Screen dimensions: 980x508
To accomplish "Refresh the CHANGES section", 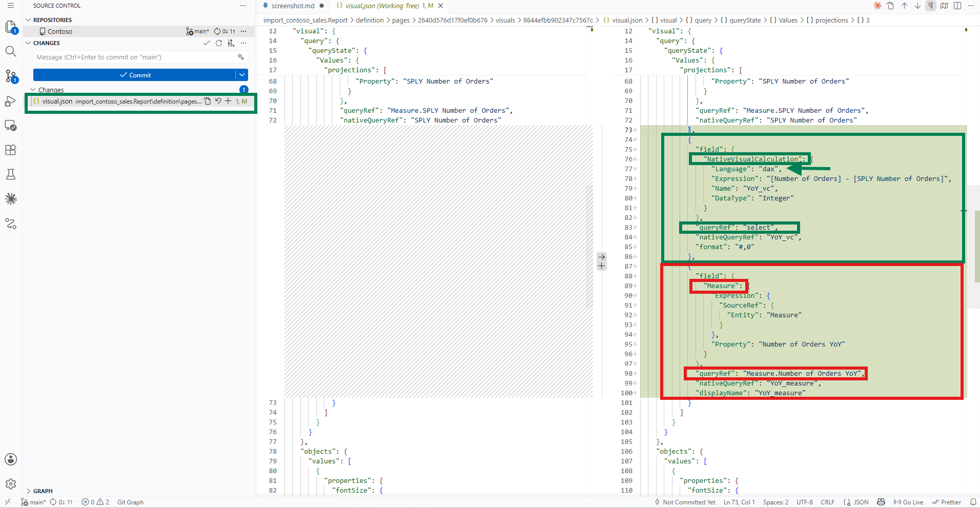I will (x=219, y=43).
